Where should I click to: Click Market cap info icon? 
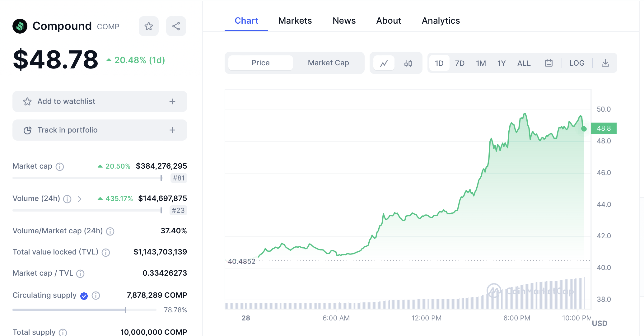point(60,167)
